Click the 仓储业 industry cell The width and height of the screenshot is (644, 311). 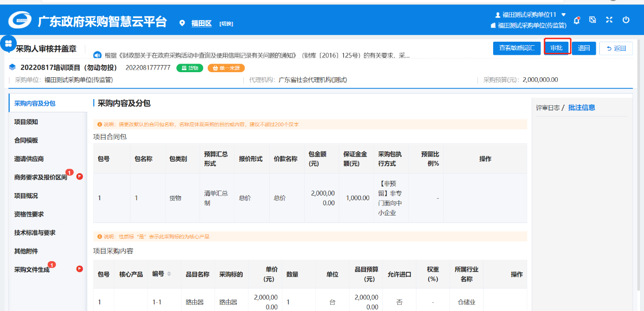pyautogui.click(x=466, y=302)
